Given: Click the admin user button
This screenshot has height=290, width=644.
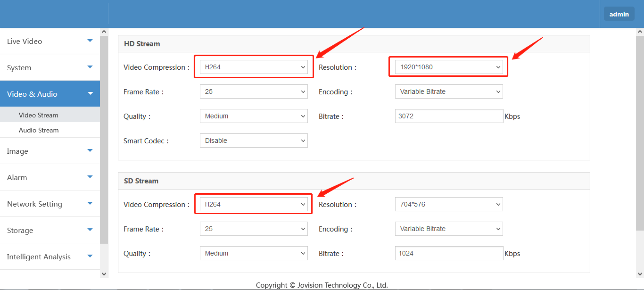Looking at the screenshot, I should pyautogui.click(x=619, y=14).
